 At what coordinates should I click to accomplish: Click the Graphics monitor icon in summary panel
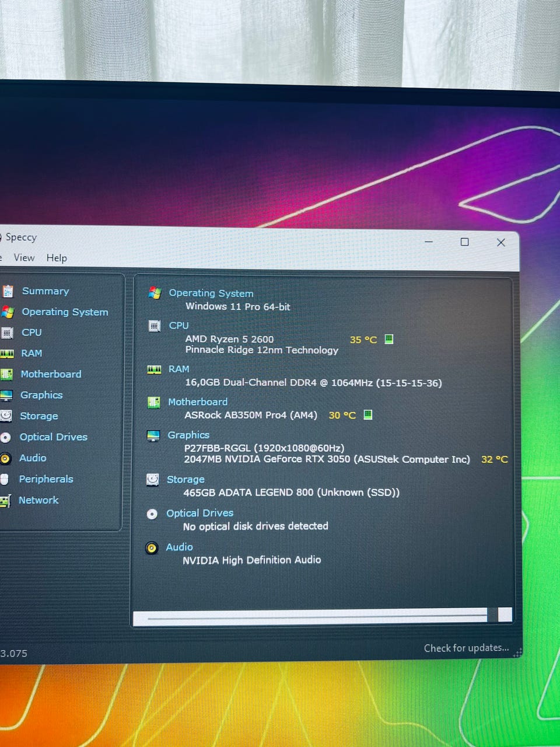coord(153,435)
